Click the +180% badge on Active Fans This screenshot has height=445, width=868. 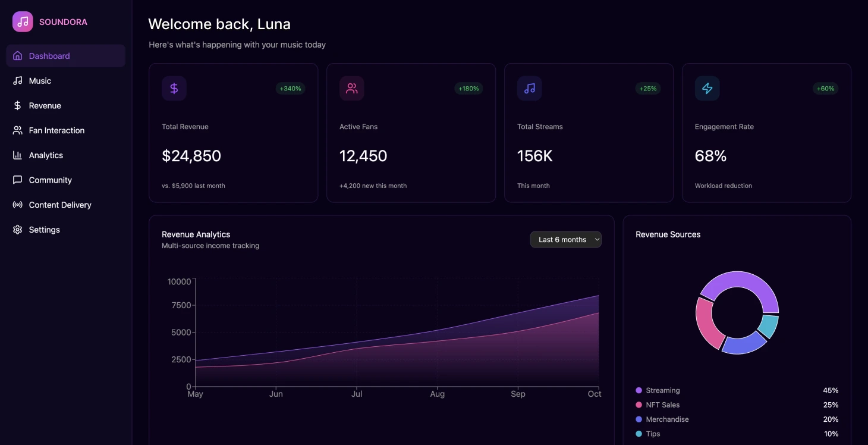[x=468, y=89]
